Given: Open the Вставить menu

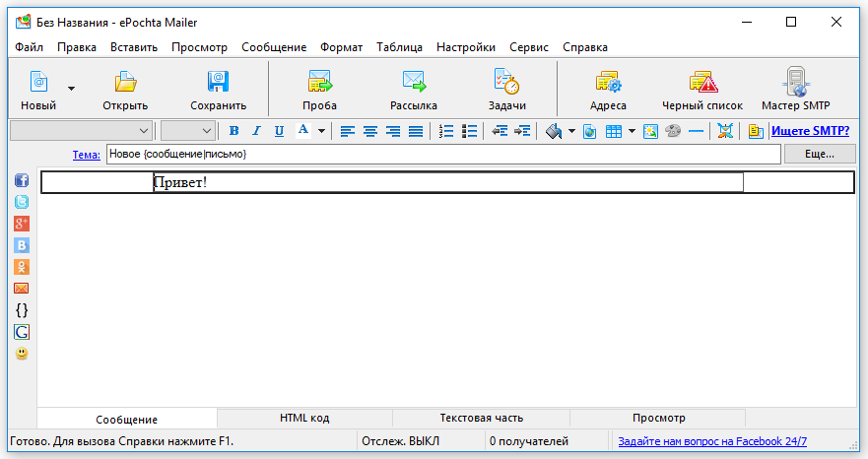Looking at the screenshot, I should pyautogui.click(x=134, y=47).
